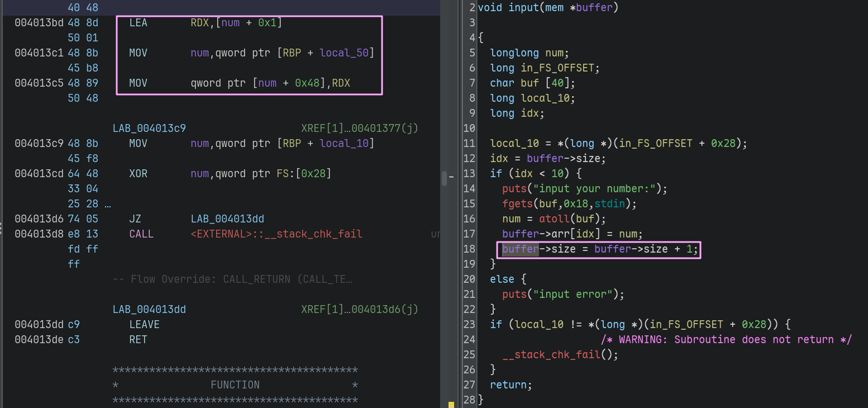Image resolution: width=868 pixels, height=408 pixels.
Task: Select the local_50 operand in the MOV instruction
Action: [x=344, y=53]
